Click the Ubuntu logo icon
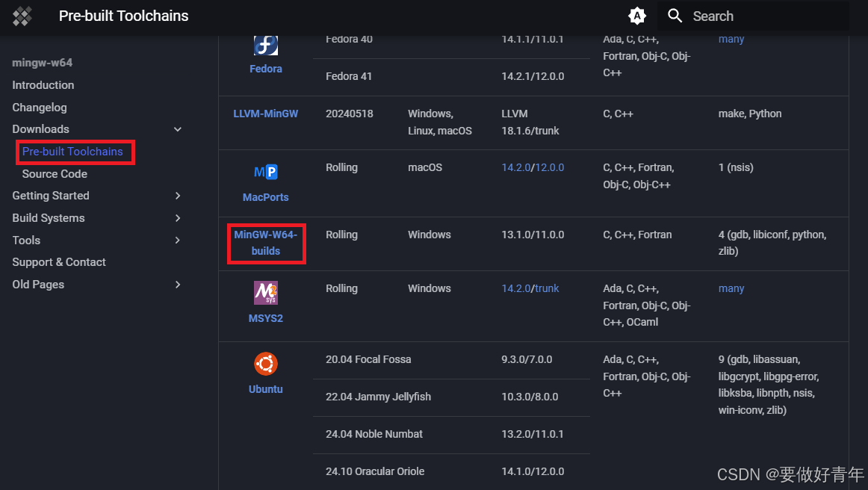Image resolution: width=868 pixels, height=490 pixels. click(x=266, y=364)
